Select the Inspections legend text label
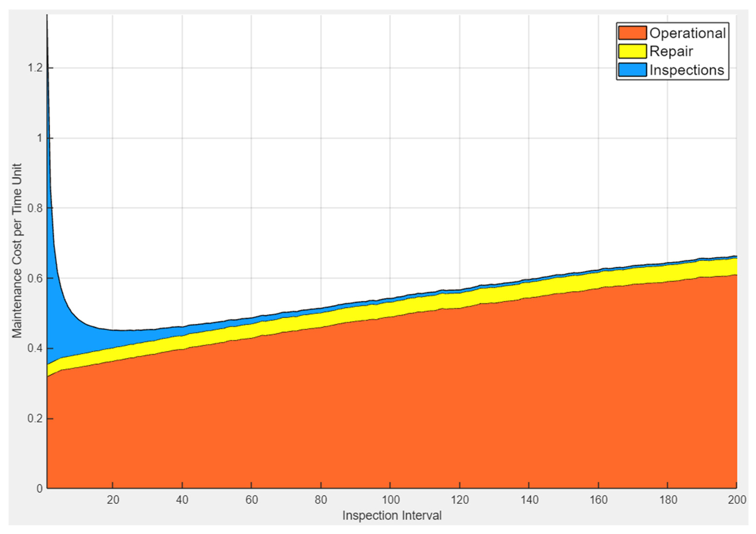The width and height of the screenshot is (756, 534). [686, 70]
